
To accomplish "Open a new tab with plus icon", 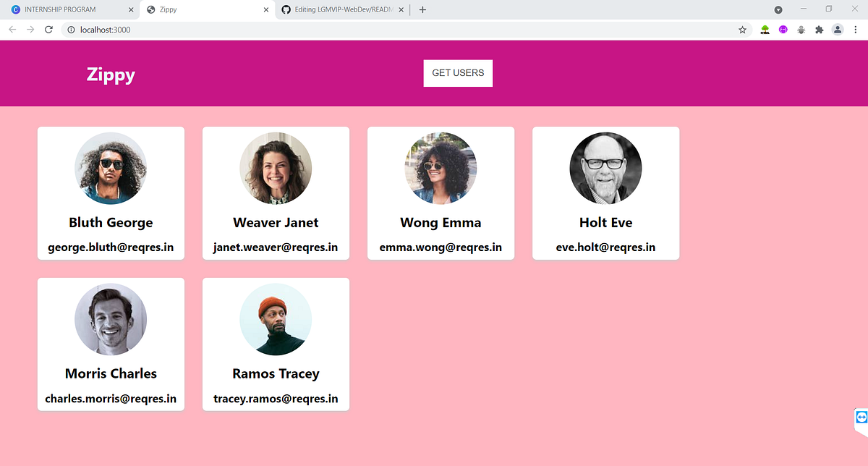I will (422, 9).
